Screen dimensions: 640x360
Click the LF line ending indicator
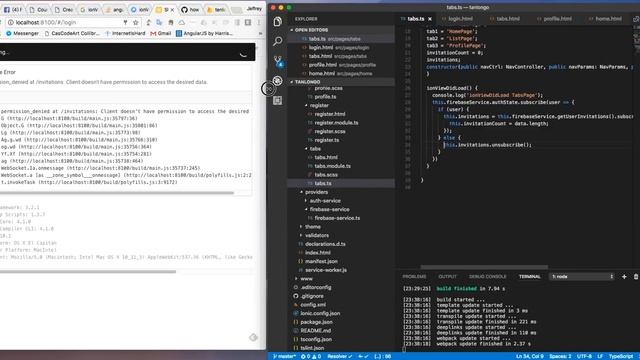click(600, 356)
